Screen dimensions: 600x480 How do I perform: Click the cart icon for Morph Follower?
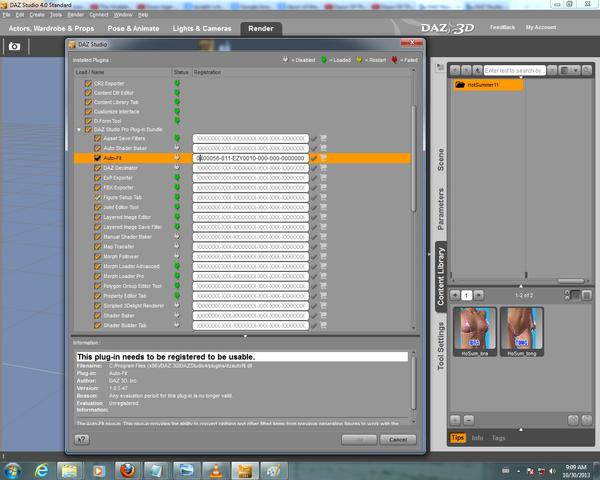tap(323, 256)
